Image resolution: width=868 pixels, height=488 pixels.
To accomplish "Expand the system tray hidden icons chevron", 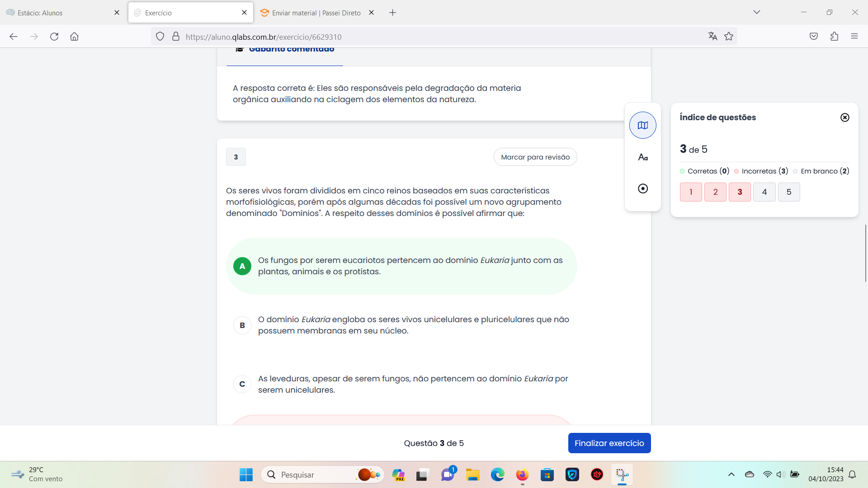I will coord(731,474).
